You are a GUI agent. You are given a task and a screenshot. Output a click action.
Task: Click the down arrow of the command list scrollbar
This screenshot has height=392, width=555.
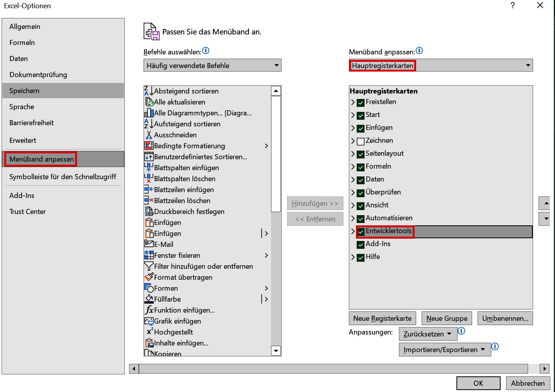click(x=276, y=351)
